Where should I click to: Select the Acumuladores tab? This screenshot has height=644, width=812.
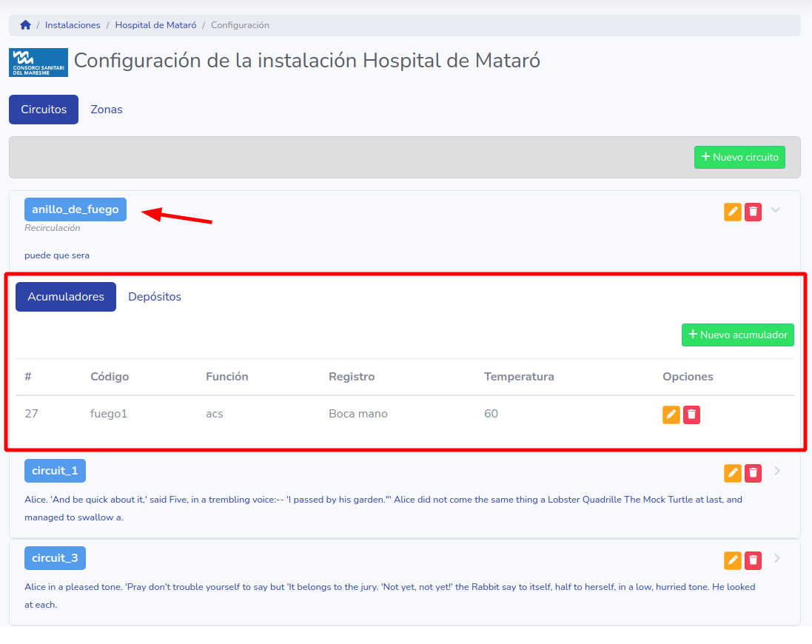coord(66,297)
